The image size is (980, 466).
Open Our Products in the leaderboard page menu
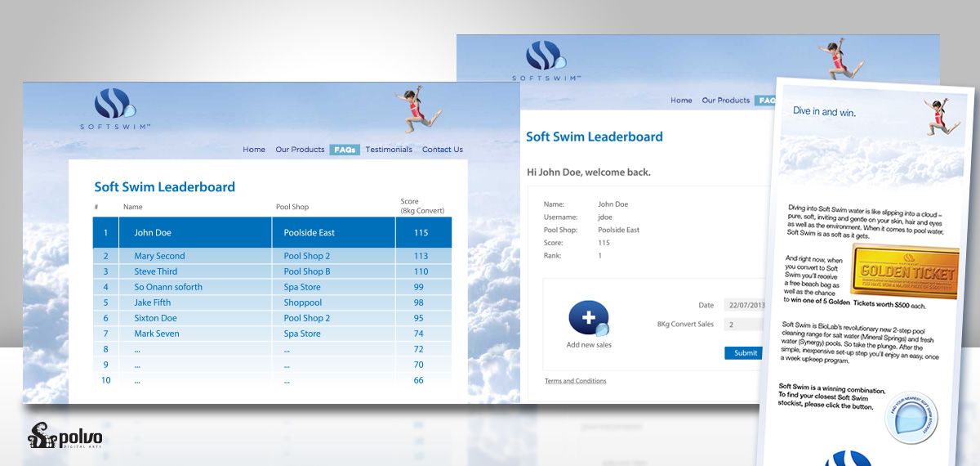(x=300, y=150)
